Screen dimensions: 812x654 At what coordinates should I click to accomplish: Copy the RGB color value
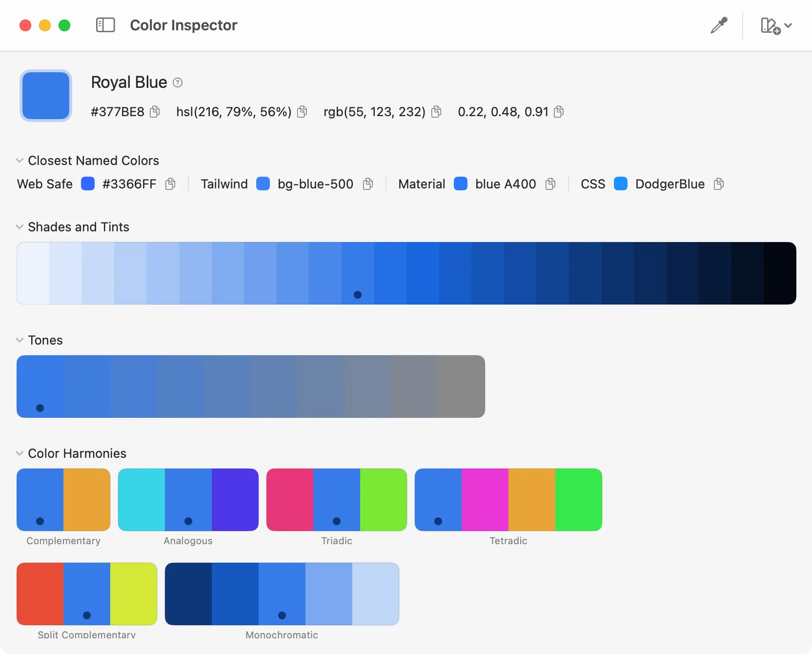coord(436,112)
